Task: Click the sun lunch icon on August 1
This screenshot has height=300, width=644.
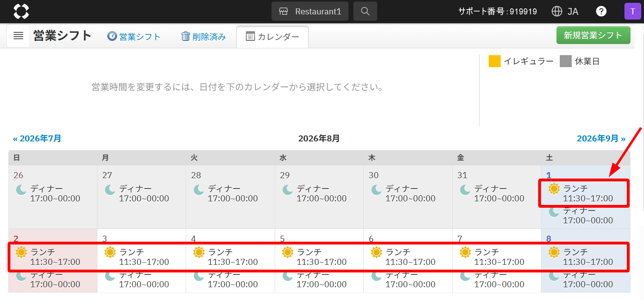Action: point(554,189)
